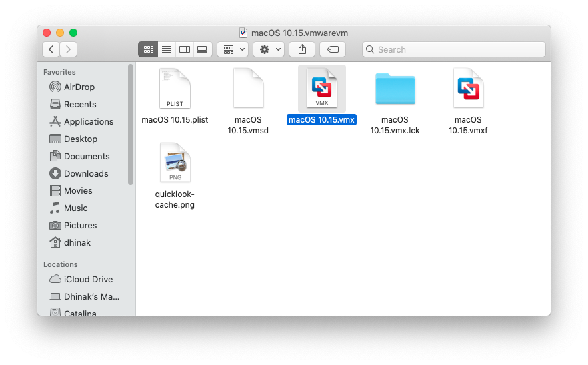Select the macOS 10.15.plist file

[175, 88]
